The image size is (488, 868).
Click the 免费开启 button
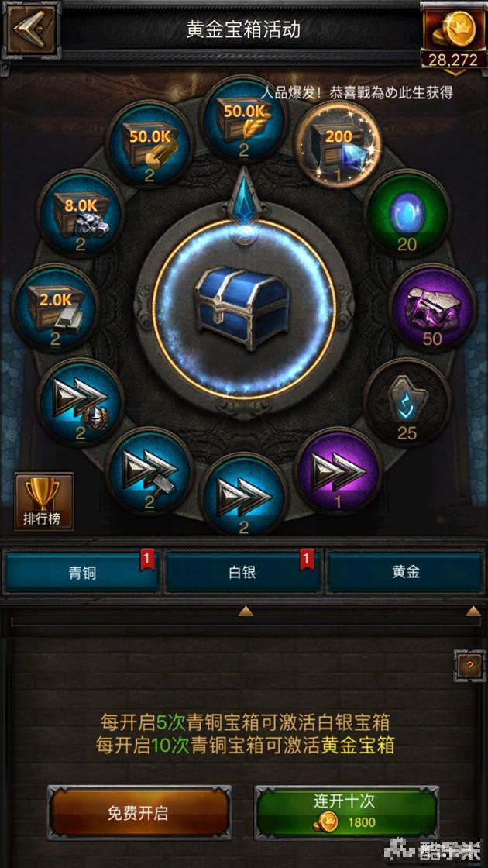click(139, 812)
